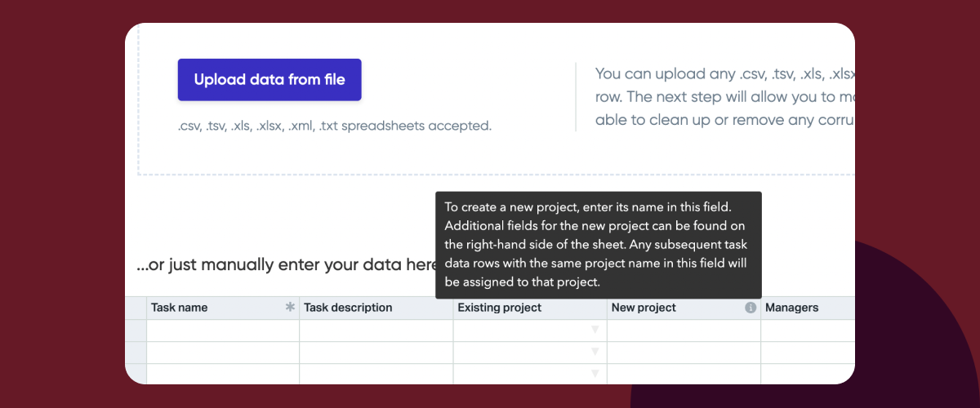Screen dimensions: 980x408
Task: Click third row Task description cell
Action: pos(376,374)
